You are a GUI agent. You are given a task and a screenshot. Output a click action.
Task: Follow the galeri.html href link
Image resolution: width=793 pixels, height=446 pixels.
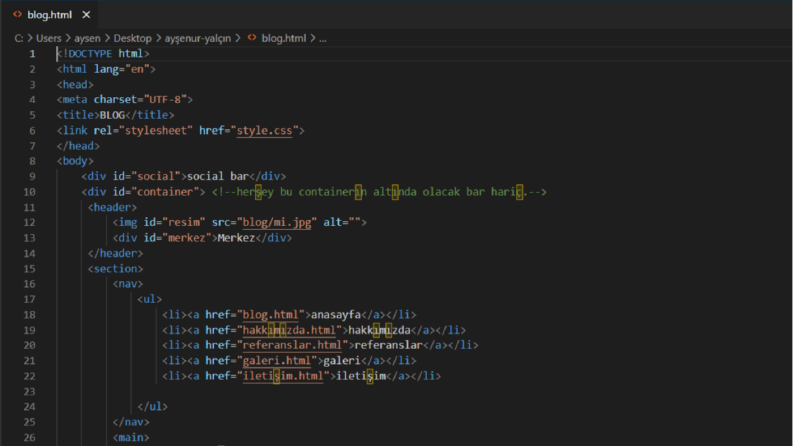pyautogui.click(x=277, y=361)
